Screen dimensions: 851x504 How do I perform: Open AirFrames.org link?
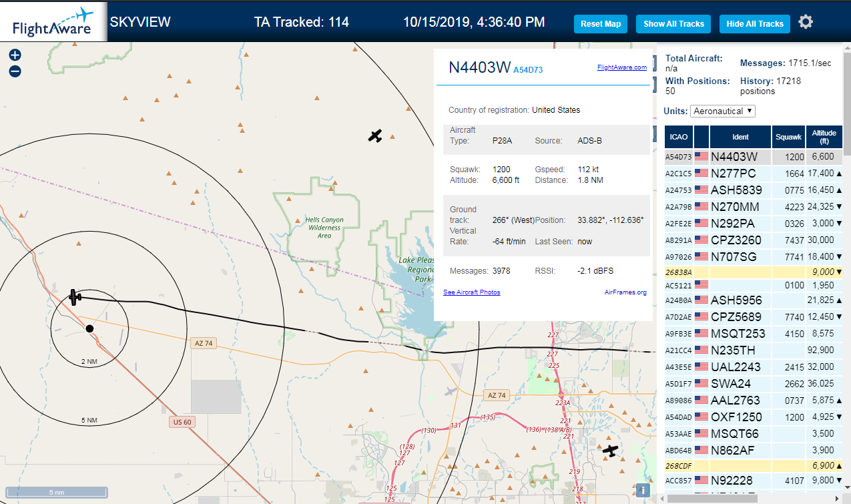pyautogui.click(x=625, y=292)
